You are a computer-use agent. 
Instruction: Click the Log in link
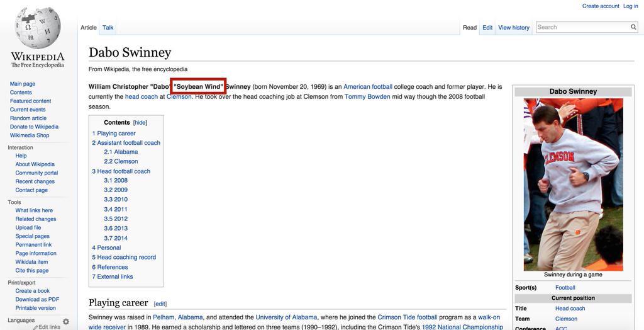tap(630, 6)
